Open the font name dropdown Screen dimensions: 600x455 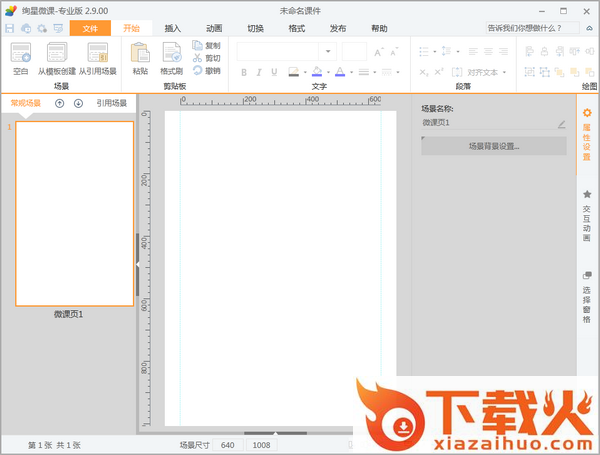pos(328,52)
